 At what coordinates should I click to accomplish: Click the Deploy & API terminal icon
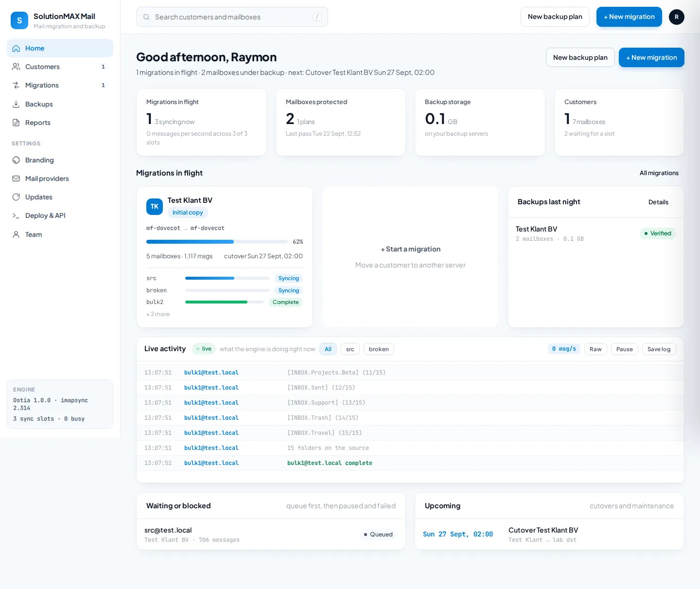pyautogui.click(x=16, y=215)
